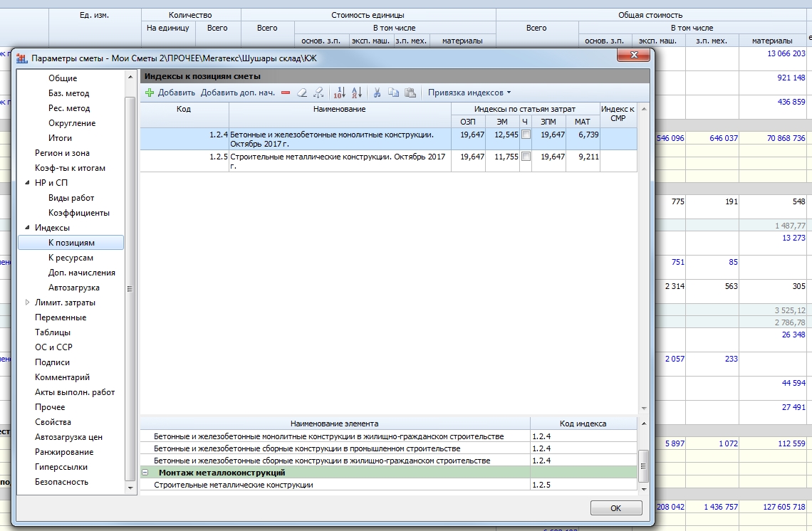Screen dimensions: 812x531
Task: Select Рес. метод in the tree
Action: click(69, 108)
